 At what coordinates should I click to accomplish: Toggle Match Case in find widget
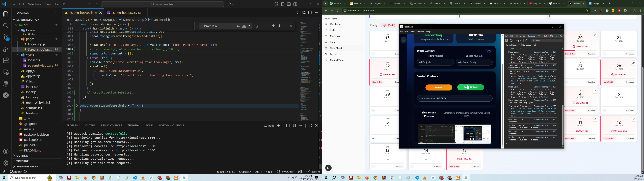[x=238, y=26]
